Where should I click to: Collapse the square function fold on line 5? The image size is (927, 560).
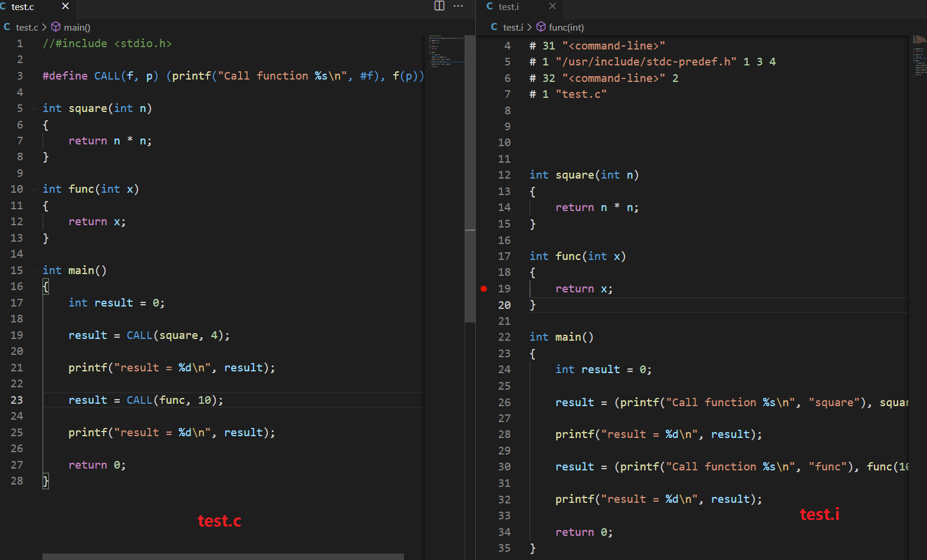pos(34,108)
